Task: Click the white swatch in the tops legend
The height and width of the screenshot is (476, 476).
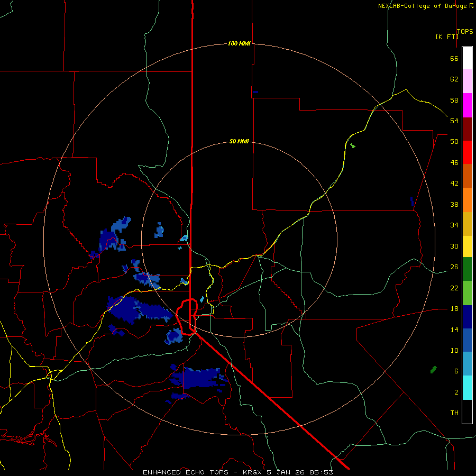Action: coord(467,58)
